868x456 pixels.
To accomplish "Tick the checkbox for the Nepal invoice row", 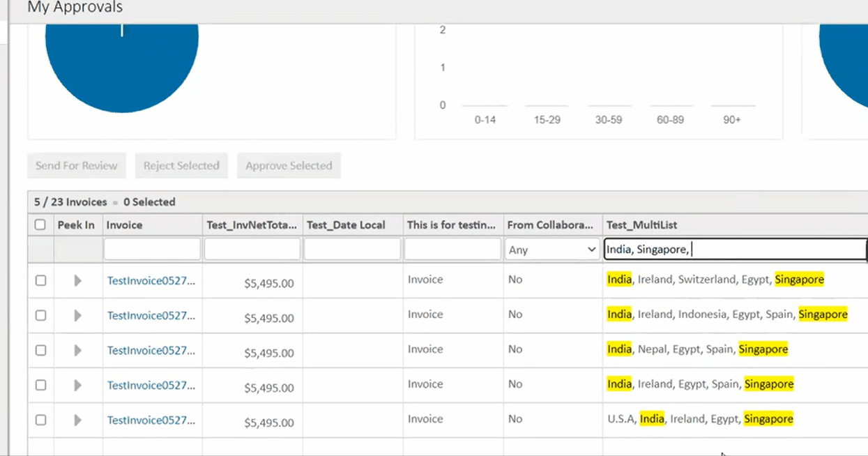I will (40, 350).
